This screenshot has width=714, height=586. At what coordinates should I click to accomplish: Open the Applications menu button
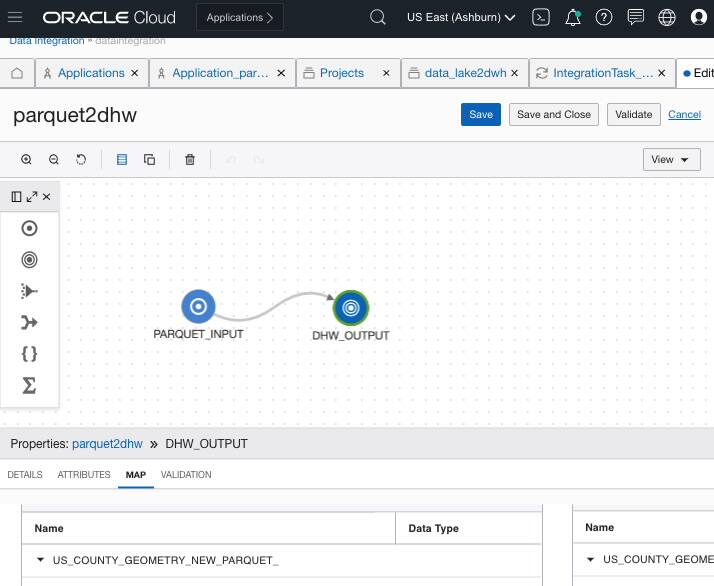coord(240,17)
